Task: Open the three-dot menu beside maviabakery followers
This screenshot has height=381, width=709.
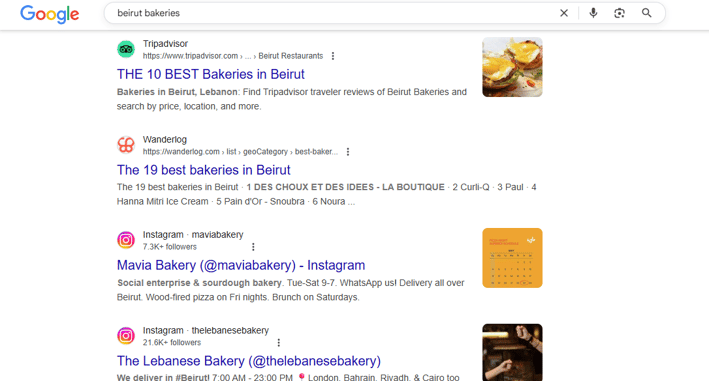Action: coord(253,247)
